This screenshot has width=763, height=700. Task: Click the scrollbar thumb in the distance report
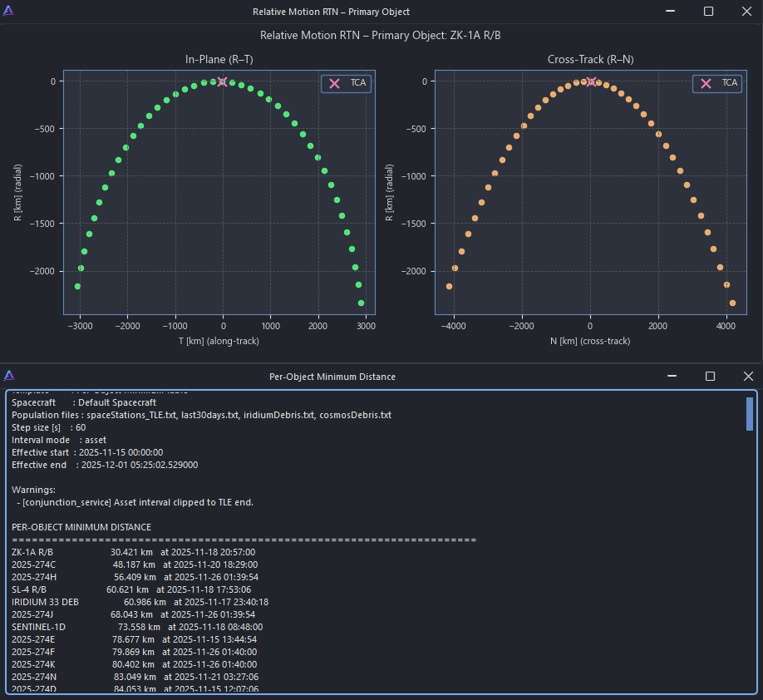[750, 413]
